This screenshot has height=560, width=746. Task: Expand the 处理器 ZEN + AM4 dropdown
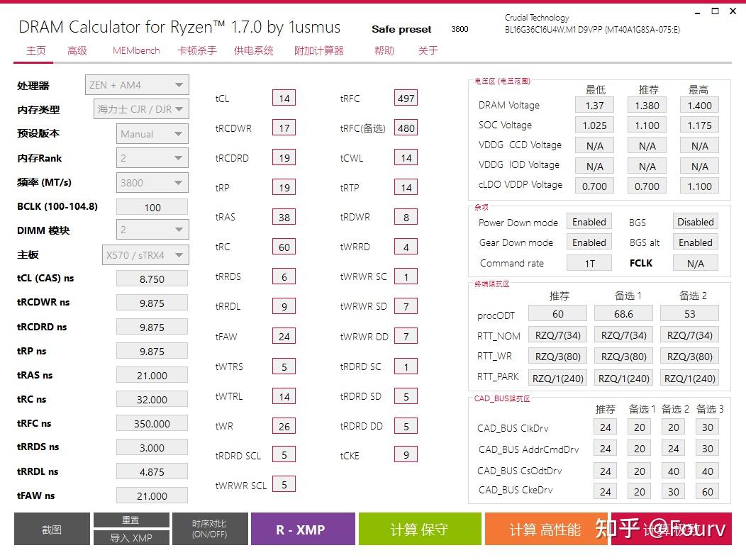click(x=137, y=84)
